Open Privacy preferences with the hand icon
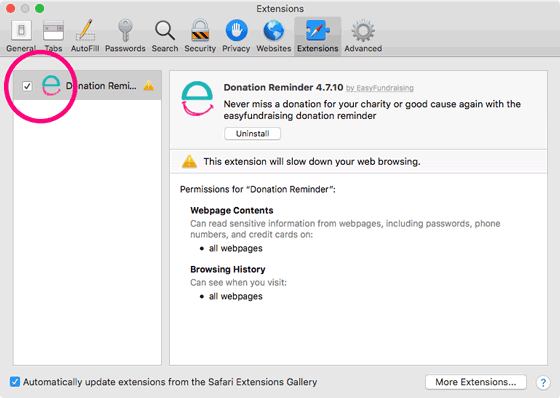This screenshot has height=398, width=560. (236, 36)
